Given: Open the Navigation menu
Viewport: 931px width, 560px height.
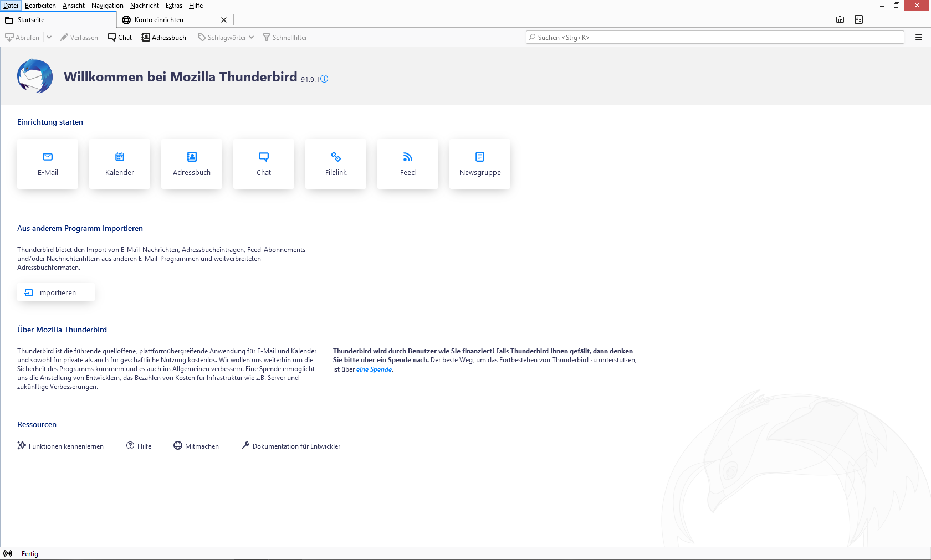Looking at the screenshot, I should pyautogui.click(x=108, y=6).
